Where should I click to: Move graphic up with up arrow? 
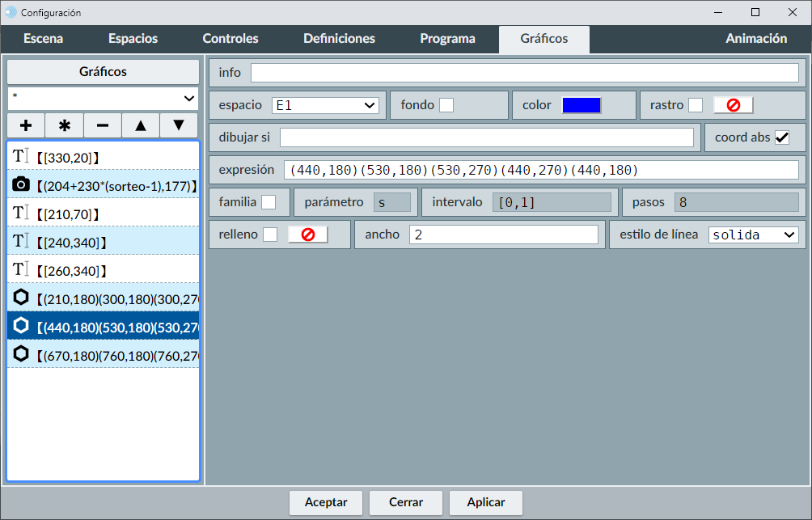141,125
